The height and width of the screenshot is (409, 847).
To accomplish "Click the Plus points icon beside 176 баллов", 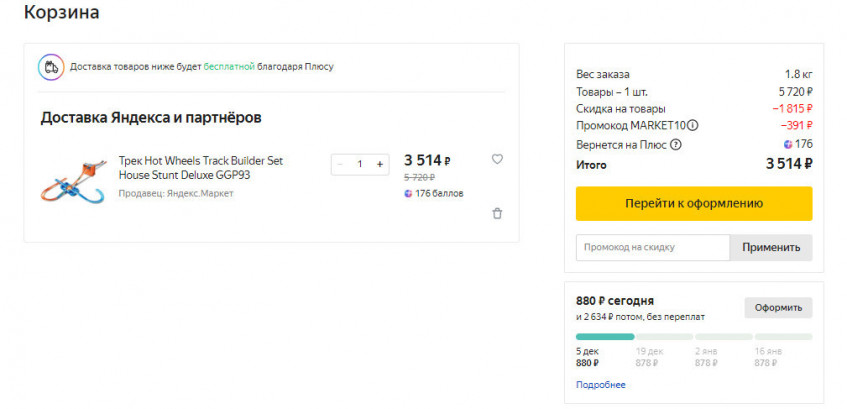I will pyautogui.click(x=408, y=193).
